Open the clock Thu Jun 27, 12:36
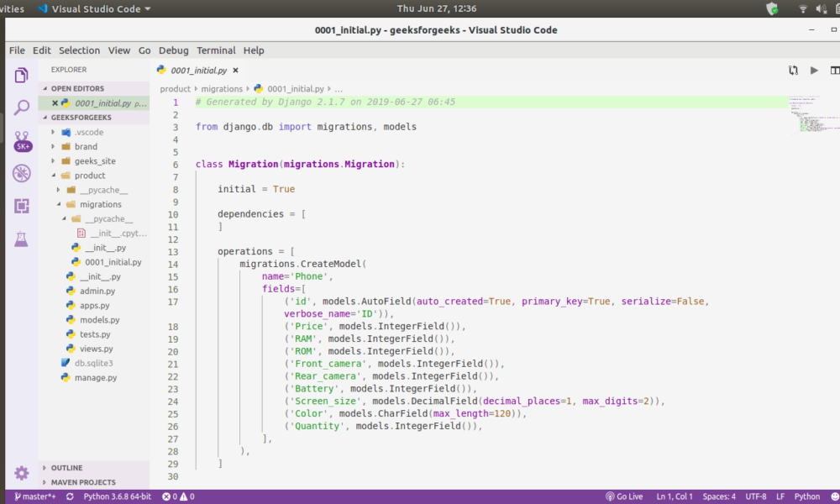The width and height of the screenshot is (840, 504). tap(437, 8)
